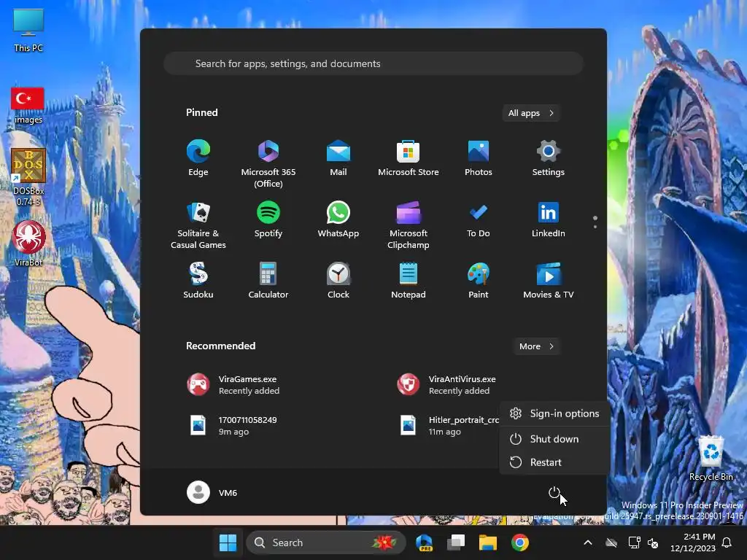This screenshot has width=747, height=560.
Task: Open Notepad
Action: pyautogui.click(x=409, y=281)
